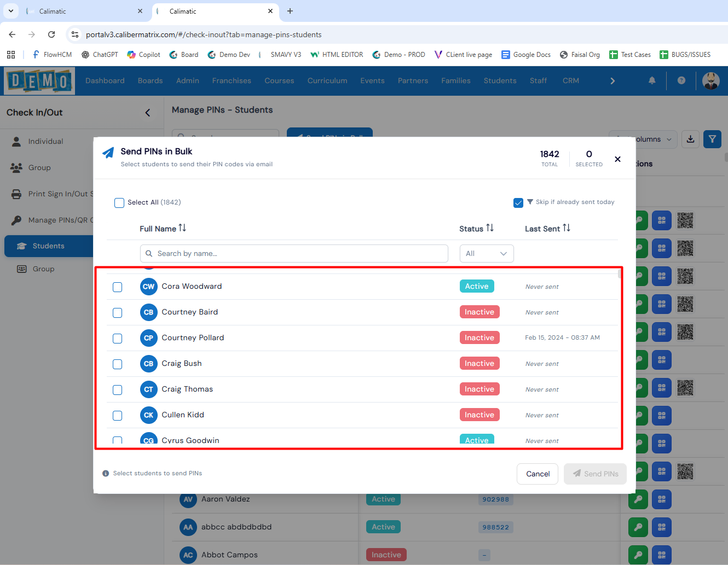
Task: Click the download export icon
Action: (691, 139)
